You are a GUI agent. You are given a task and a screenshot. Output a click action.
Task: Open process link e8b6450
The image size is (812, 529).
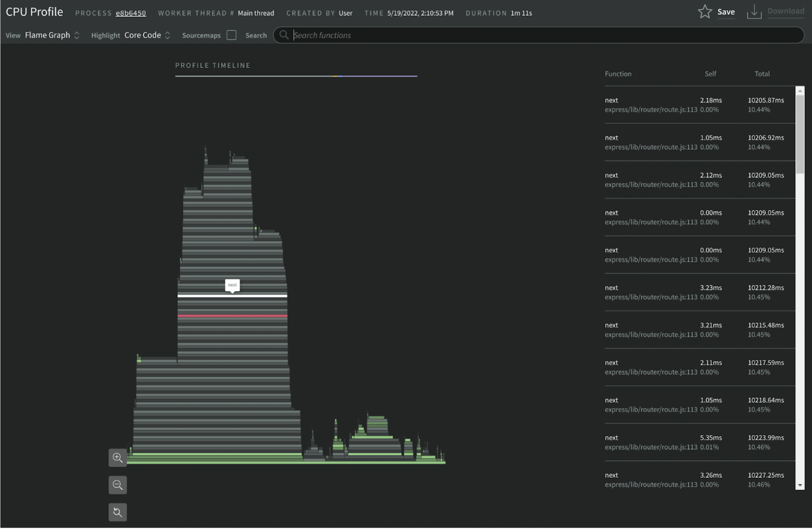click(x=131, y=13)
